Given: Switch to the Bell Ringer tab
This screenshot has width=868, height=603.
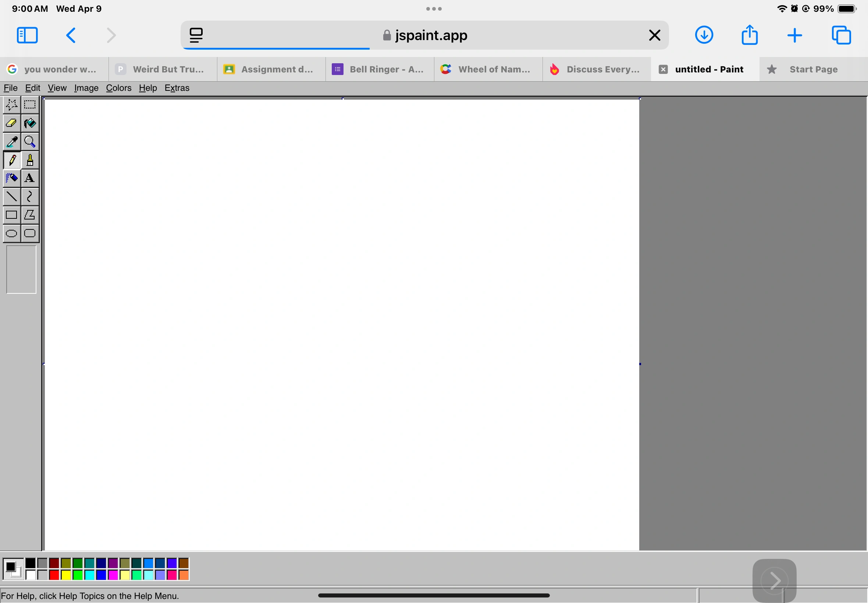Looking at the screenshot, I should (x=379, y=69).
